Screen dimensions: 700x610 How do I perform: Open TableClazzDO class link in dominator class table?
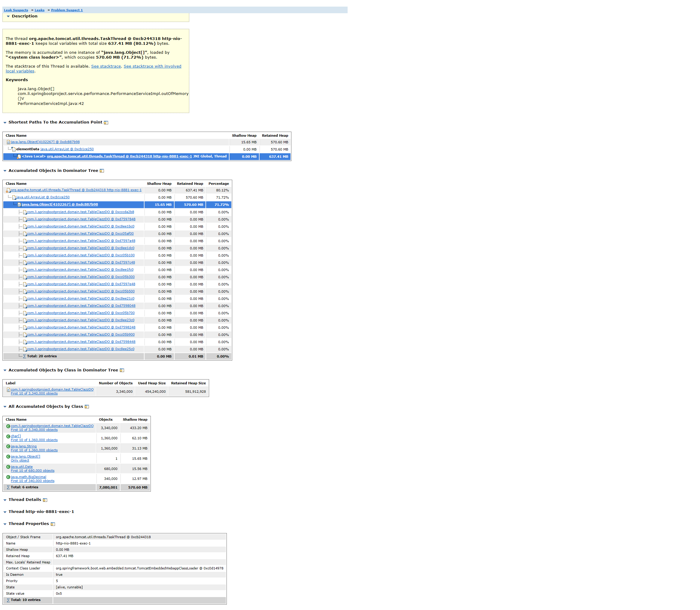[x=52, y=389]
